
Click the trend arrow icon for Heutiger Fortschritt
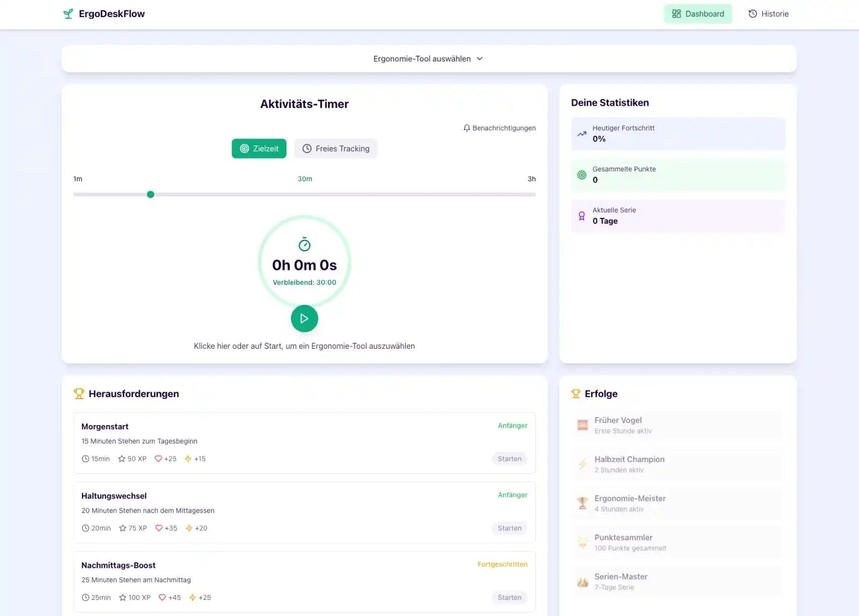point(581,134)
